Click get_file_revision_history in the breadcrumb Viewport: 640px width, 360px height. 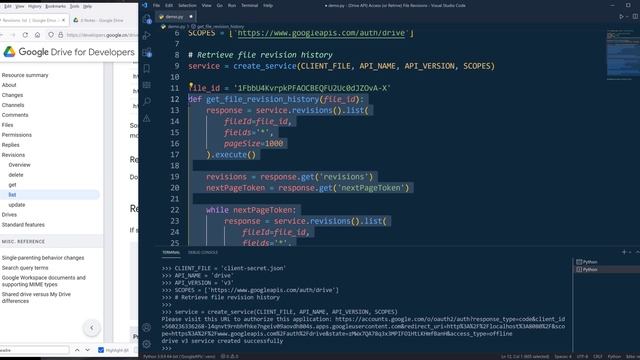click(x=220, y=27)
